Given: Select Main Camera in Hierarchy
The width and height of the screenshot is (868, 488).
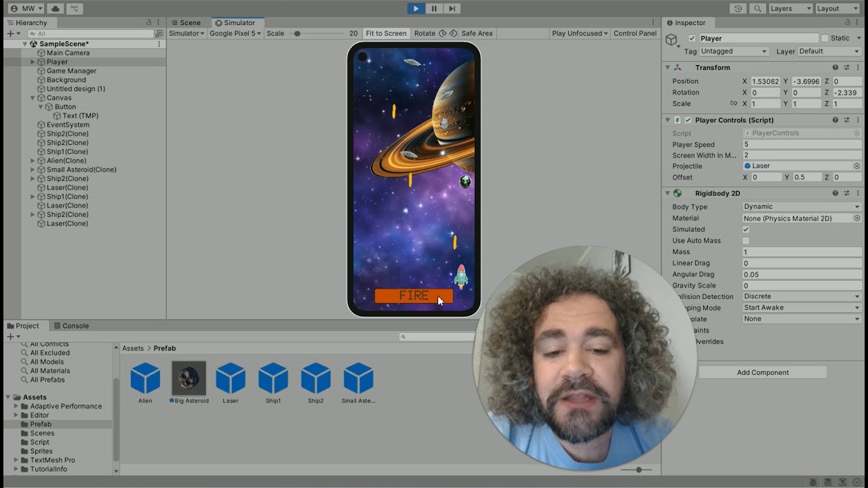Looking at the screenshot, I should pos(68,53).
